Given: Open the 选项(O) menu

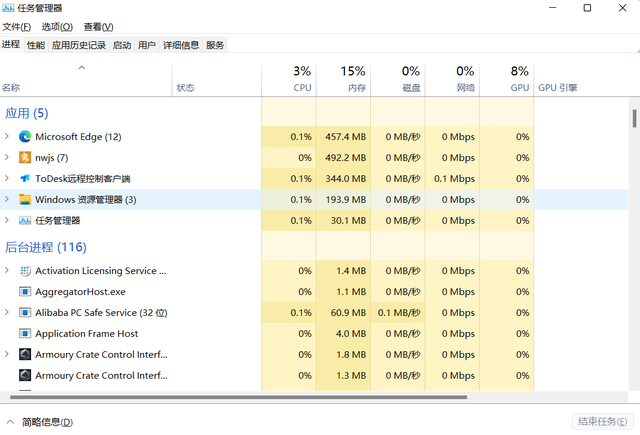Looking at the screenshot, I should pos(57,27).
